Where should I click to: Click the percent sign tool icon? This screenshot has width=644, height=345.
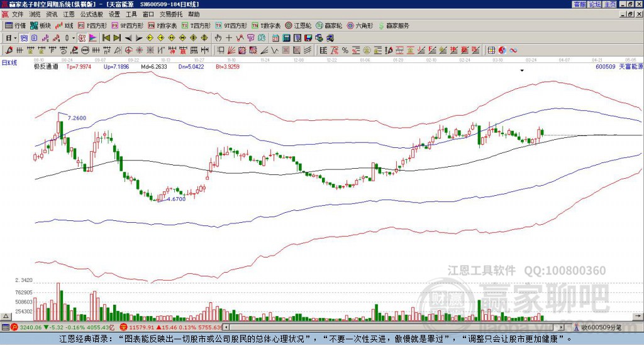345,50
